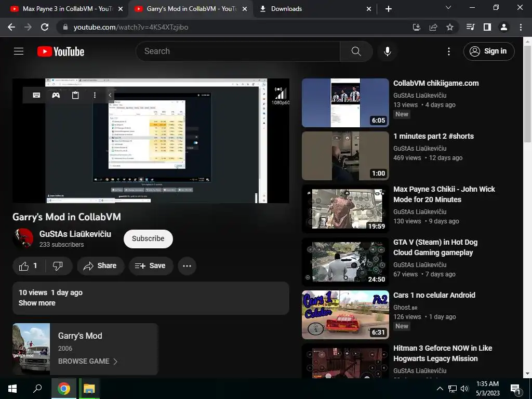Open network icon in system tray
Viewport: 532px width, 399px height.
[x=453, y=389]
